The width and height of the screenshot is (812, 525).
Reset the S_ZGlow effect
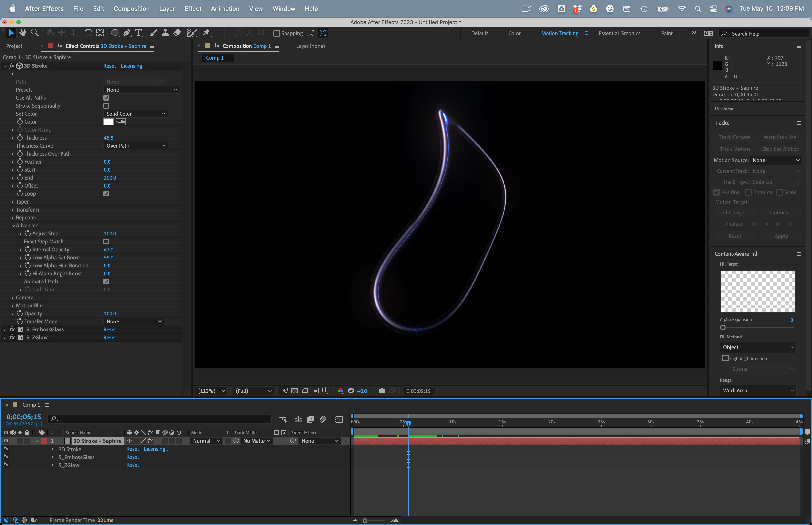109,337
